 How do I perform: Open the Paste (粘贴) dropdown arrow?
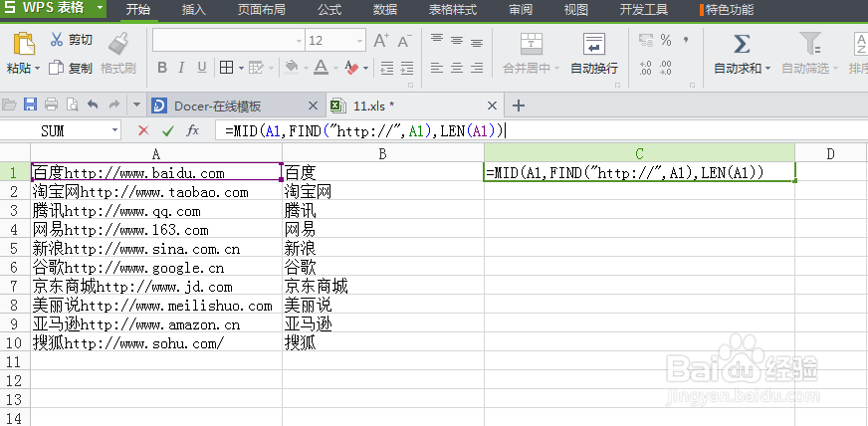(x=38, y=69)
